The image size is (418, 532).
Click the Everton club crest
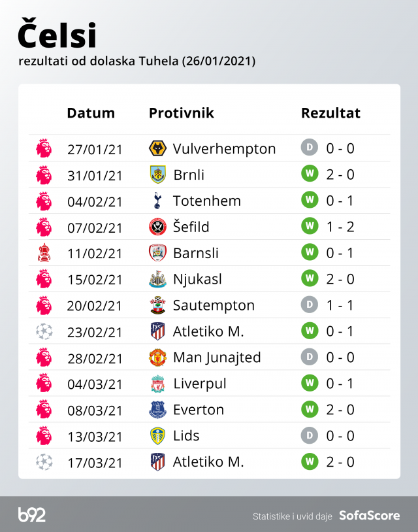157,410
